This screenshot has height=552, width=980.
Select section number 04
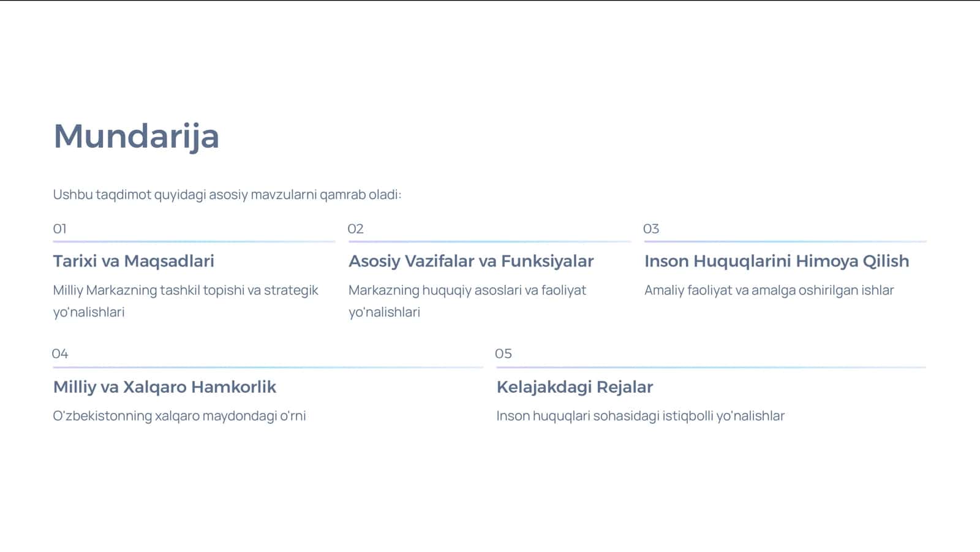[x=60, y=354]
